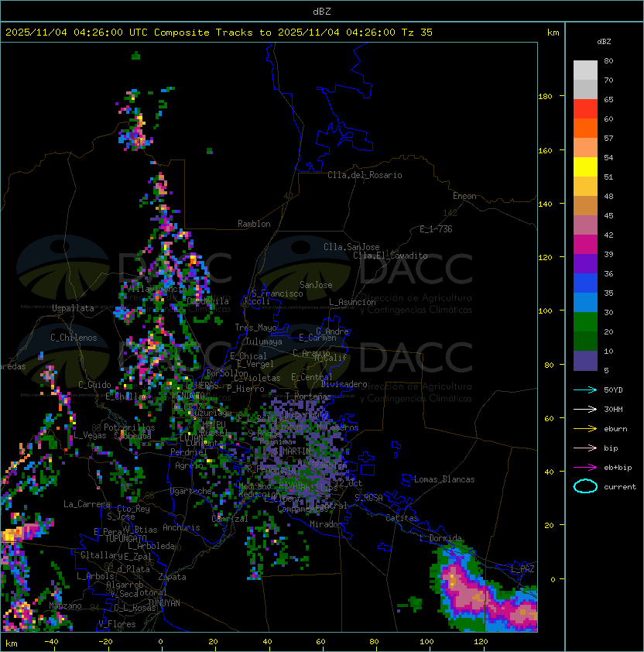The width and height of the screenshot is (644, 652).
Task: Select the bright yellow 51-54 dBZ swatch
Action: tap(585, 167)
